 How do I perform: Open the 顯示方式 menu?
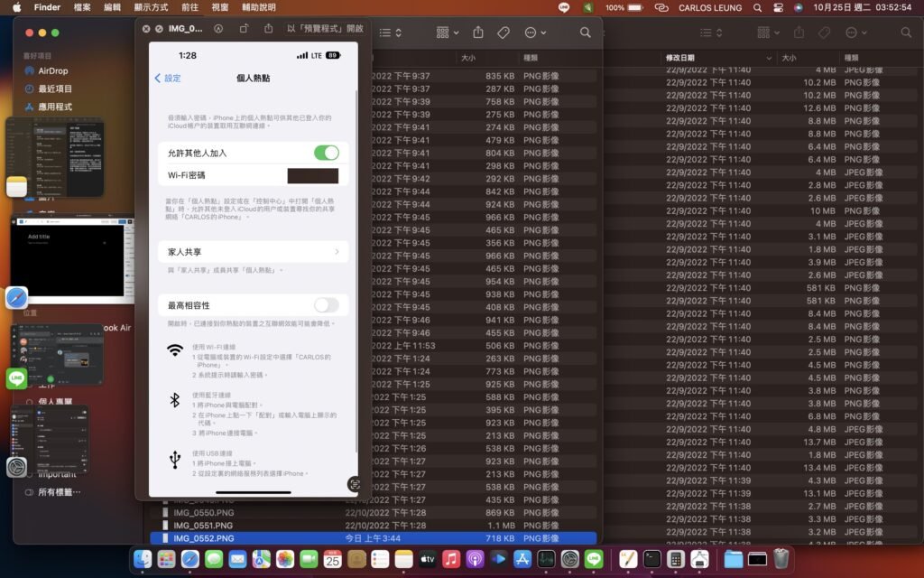point(151,7)
